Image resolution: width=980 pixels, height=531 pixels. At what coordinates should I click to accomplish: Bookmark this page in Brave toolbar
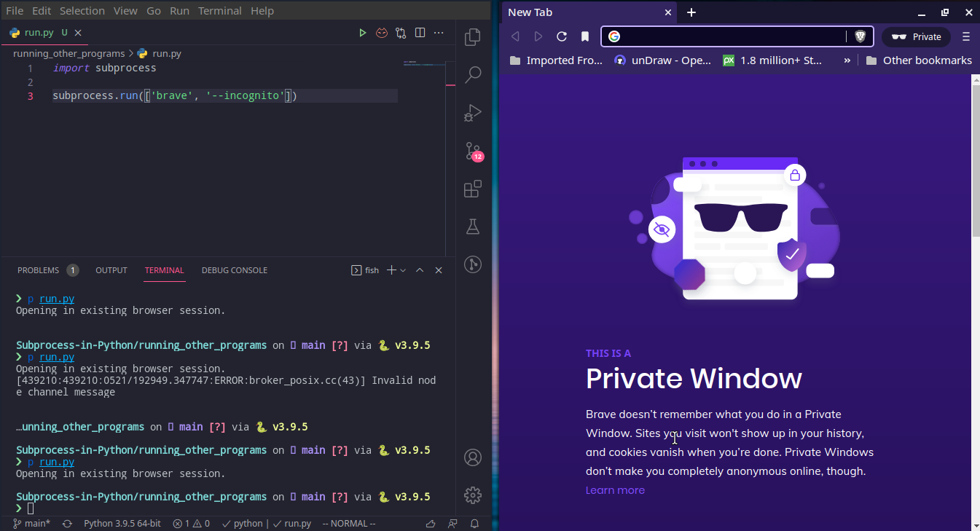(x=584, y=36)
